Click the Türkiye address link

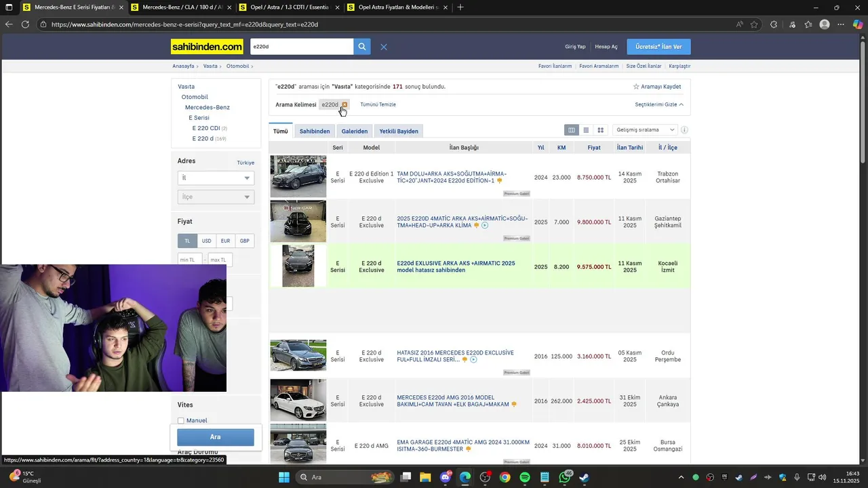(x=245, y=163)
